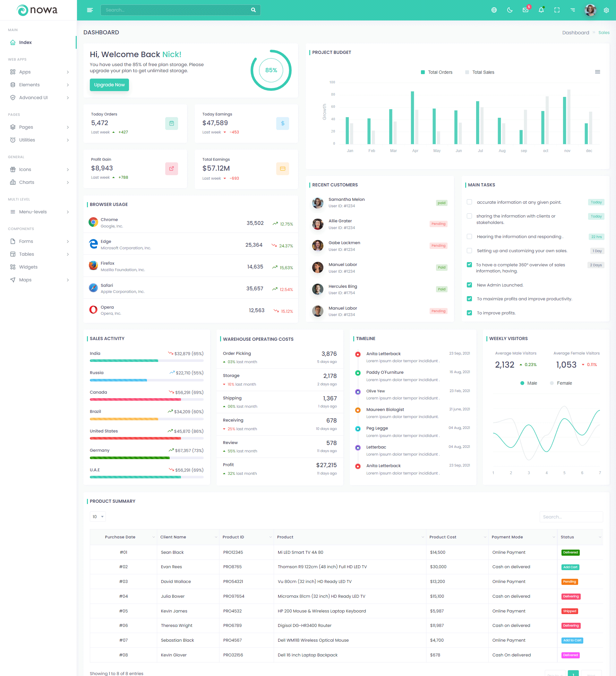Open Widgets from the sidebar
The height and width of the screenshot is (676, 616).
tap(28, 267)
